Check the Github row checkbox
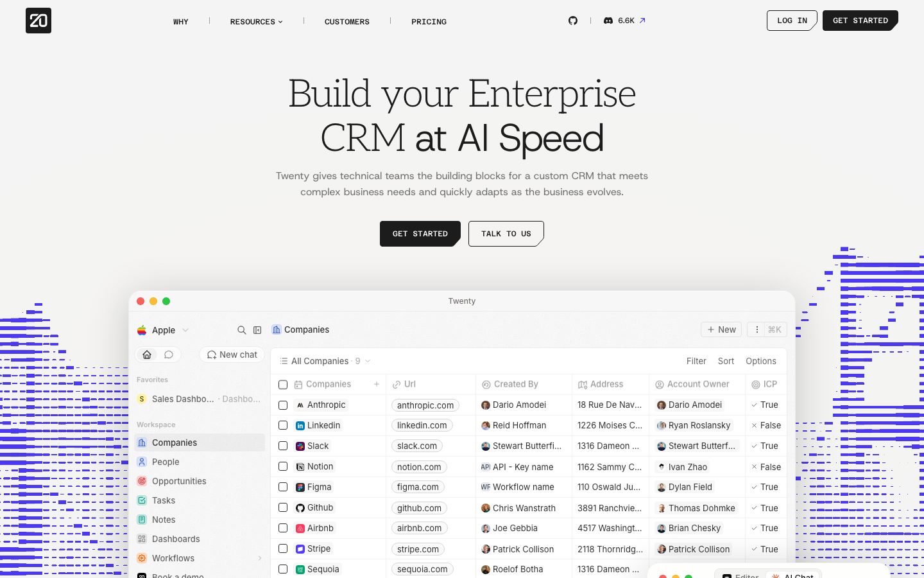Image resolution: width=924 pixels, height=578 pixels. pos(283,508)
